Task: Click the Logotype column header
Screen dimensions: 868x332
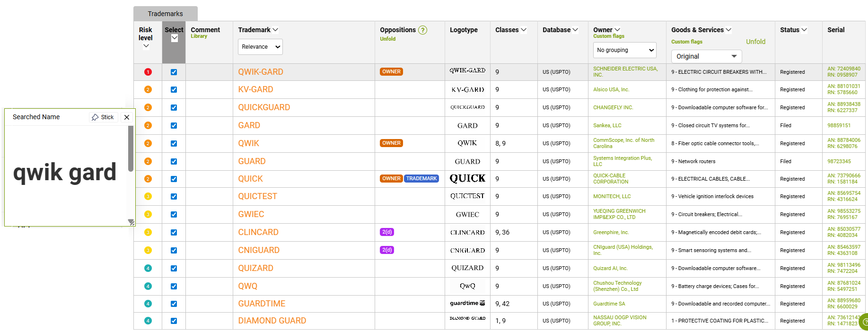Action: (464, 30)
